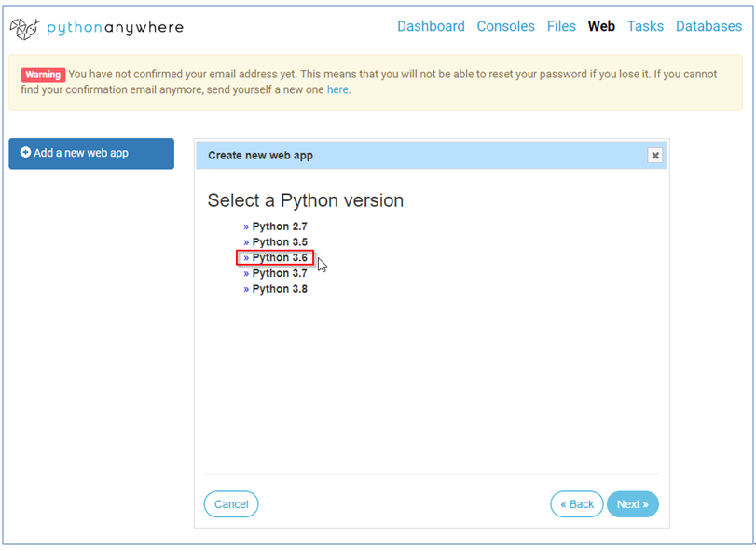Viewport: 756px width, 550px height.
Task: Click Add a new web app button
Action: (x=91, y=153)
